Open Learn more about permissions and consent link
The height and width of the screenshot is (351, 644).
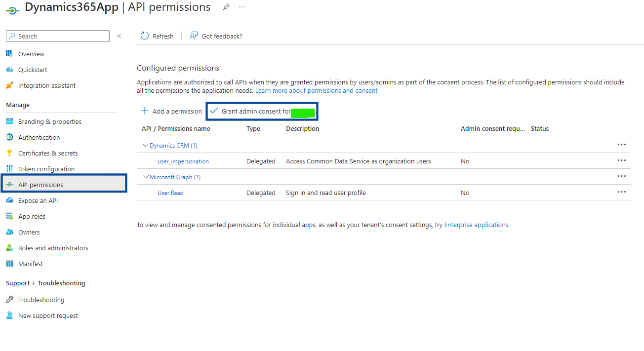pos(317,90)
